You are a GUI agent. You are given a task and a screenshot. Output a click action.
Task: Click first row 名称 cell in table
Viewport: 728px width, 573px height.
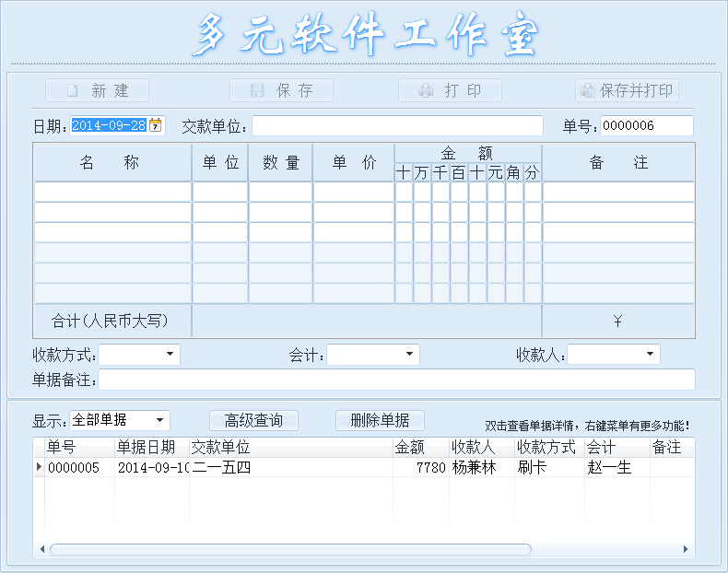tap(112, 192)
